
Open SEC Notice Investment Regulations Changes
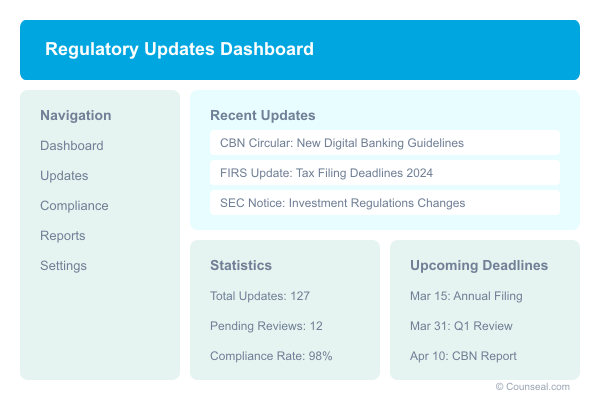(x=385, y=203)
